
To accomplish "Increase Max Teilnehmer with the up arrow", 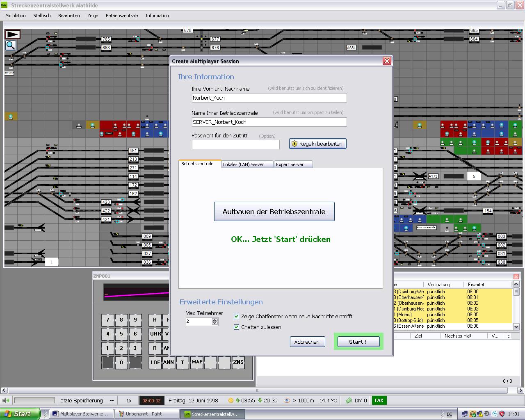I will (215, 320).
